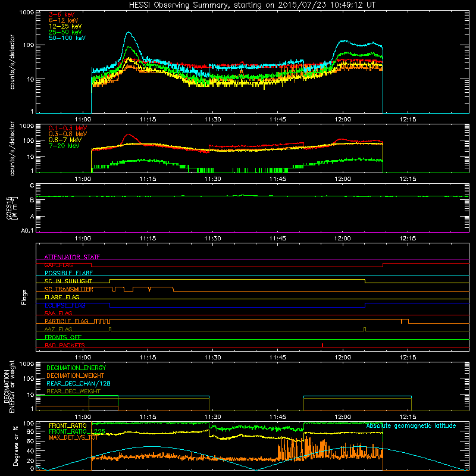Viewport: 476px width, 476px height.
Task: Select the PARTICLE_FLAG label
Action: click(x=67, y=321)
